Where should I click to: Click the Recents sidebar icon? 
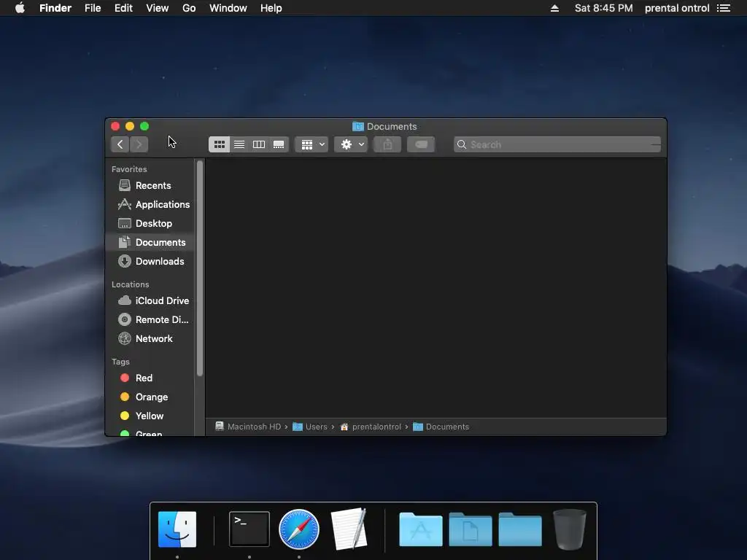(x=124, y=185)
